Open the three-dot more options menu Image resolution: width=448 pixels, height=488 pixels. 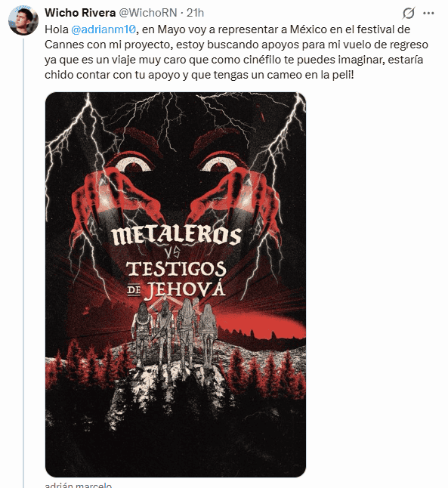(428, 13)
